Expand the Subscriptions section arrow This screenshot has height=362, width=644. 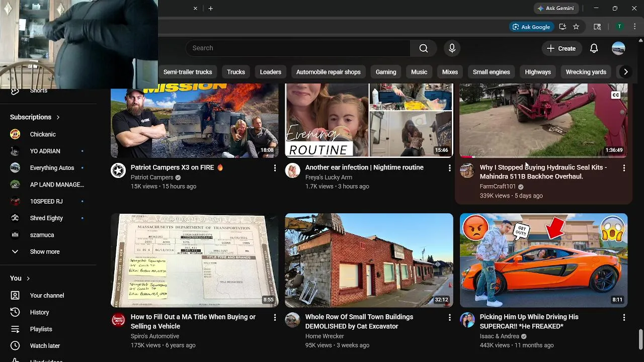click(58, 117)
